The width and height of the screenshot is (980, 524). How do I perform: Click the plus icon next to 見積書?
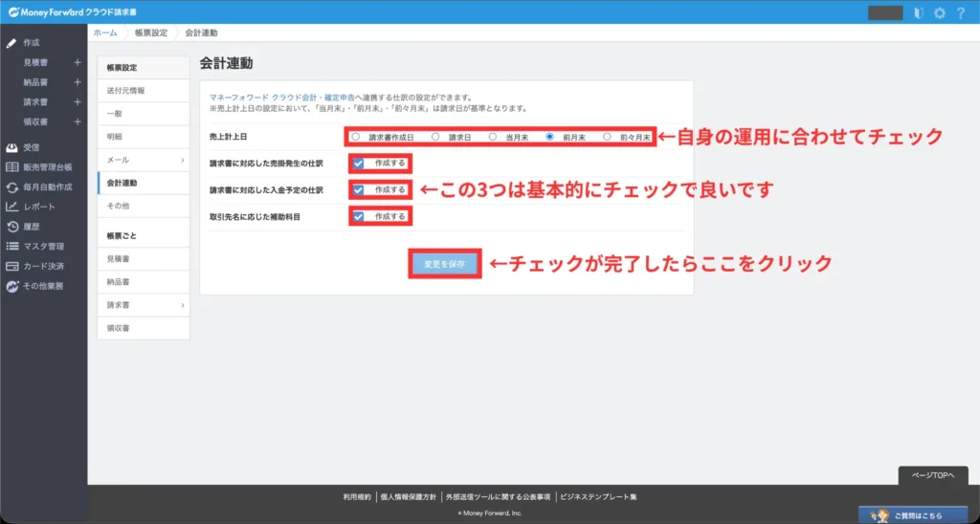pos(78,62)
